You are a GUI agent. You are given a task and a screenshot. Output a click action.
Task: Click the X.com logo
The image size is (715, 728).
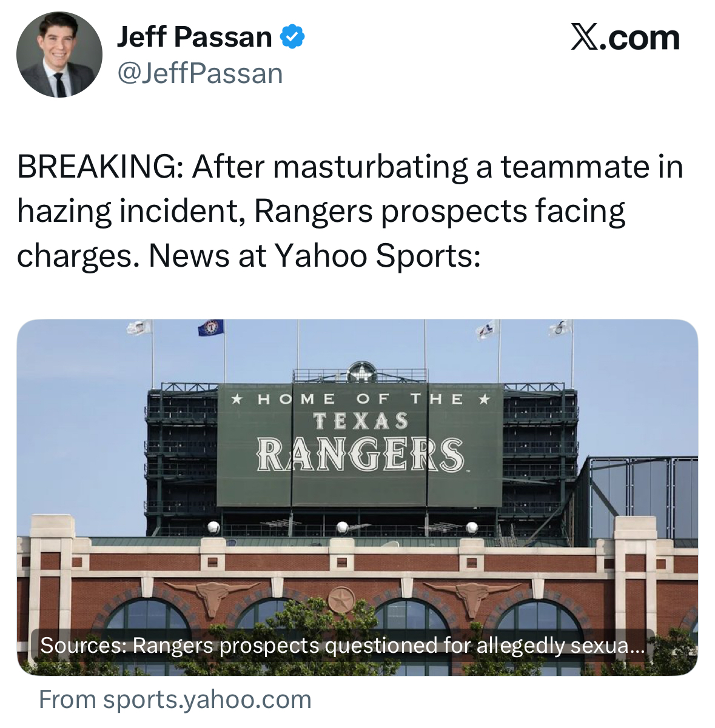coord(625,38)
